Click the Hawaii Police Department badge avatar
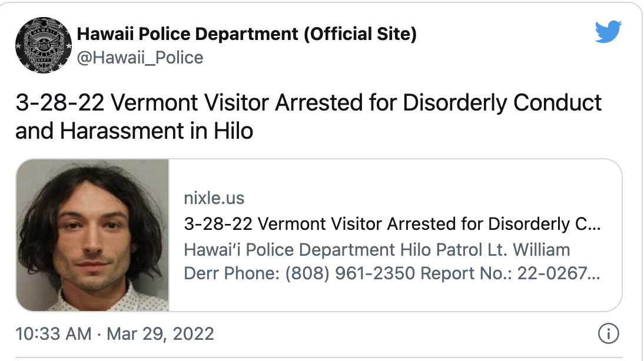Screen dimensions: 644x361 pos(43,45)
